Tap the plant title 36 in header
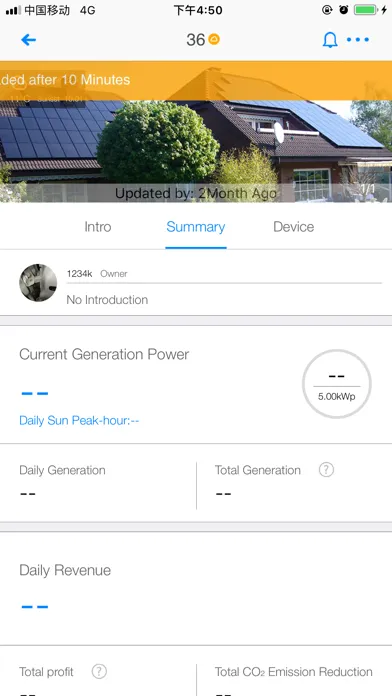 tap(195, 40)
